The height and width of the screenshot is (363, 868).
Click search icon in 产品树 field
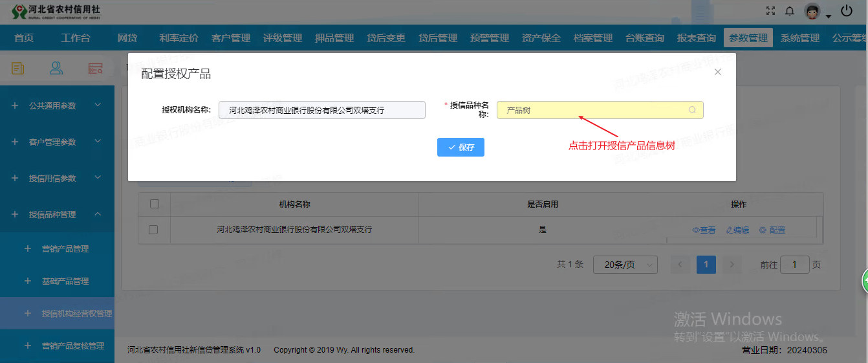pyautogui.click(x=692, y=110)
